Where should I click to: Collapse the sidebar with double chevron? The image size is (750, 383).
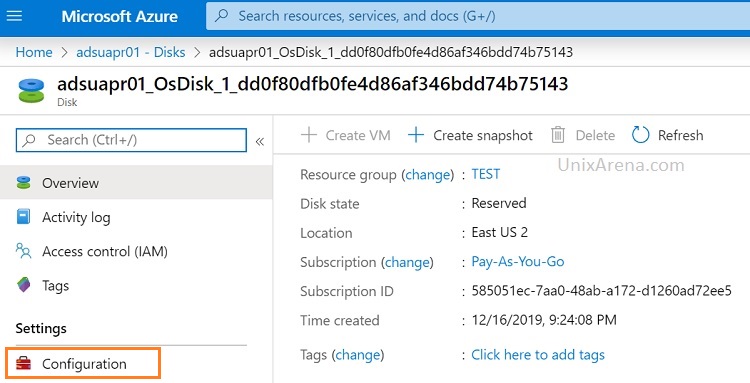point(260,142)
